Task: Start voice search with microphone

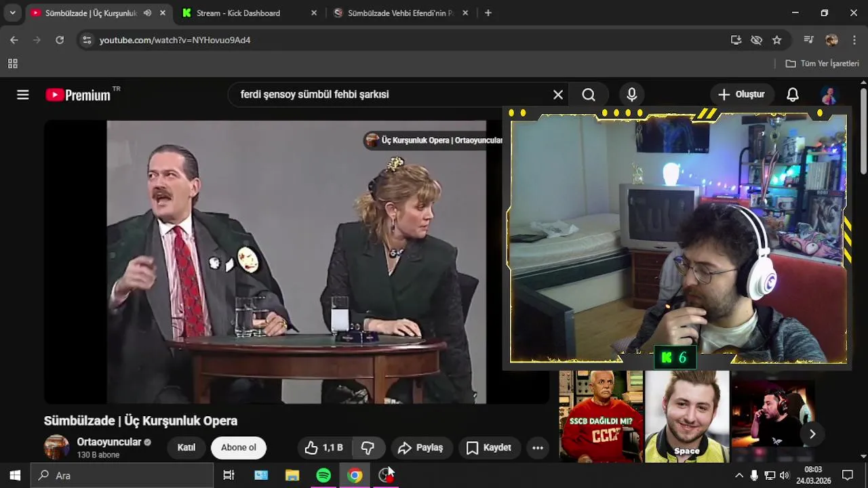Action: tap(631, 95)
